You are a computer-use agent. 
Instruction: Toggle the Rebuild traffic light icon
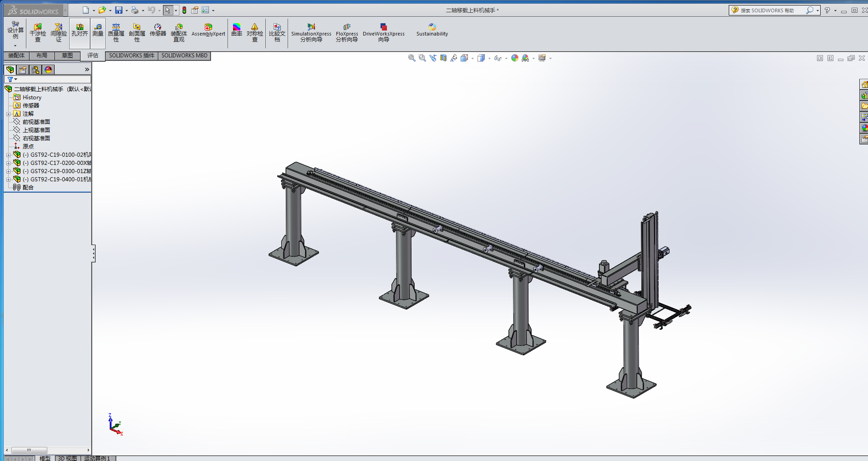[184, 10]
